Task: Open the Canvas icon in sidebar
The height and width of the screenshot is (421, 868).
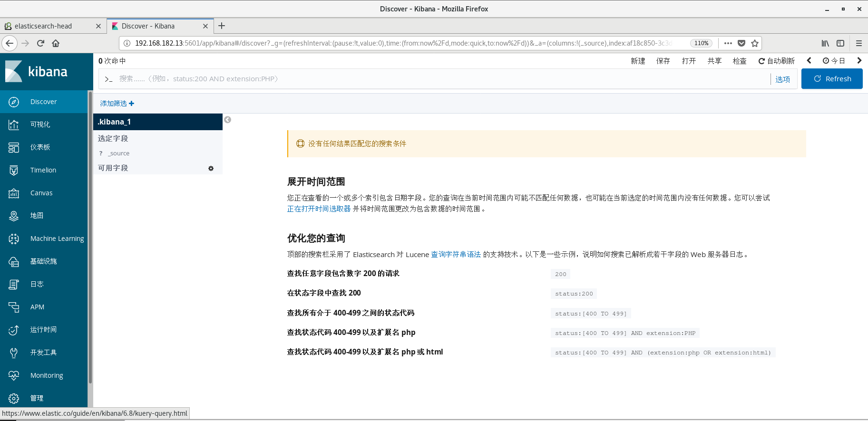Action: click(x=14, y=193)
